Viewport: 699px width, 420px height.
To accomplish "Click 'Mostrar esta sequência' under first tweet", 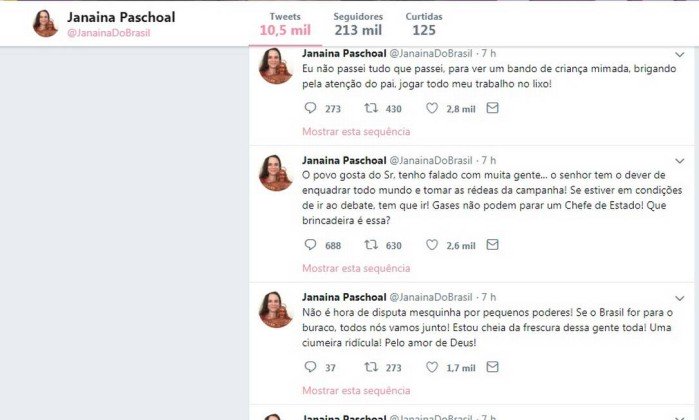I will point(356,132).
